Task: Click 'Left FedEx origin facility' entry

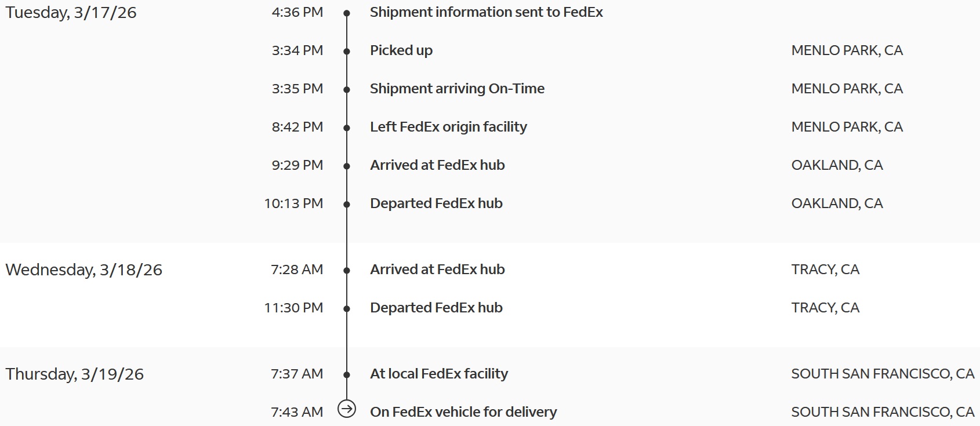Action: (x=448, y=127)
